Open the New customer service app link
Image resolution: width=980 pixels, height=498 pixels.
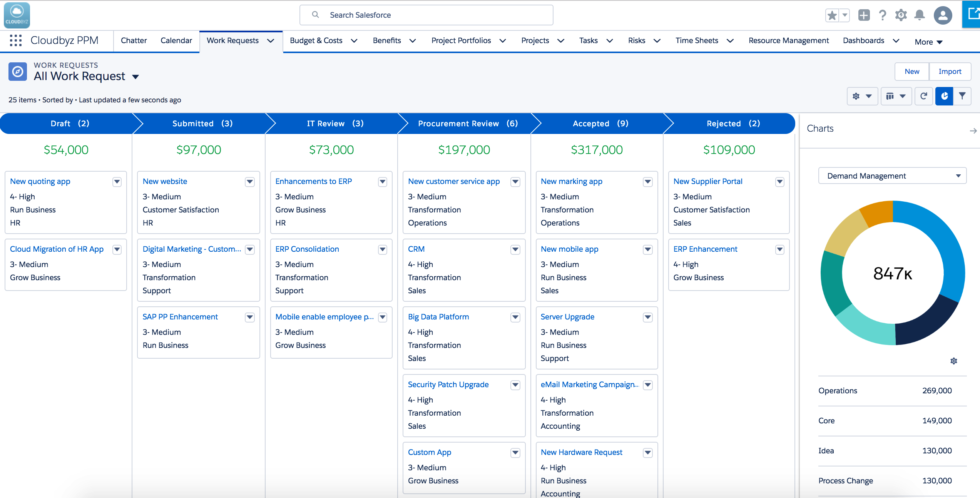[454, 181]
